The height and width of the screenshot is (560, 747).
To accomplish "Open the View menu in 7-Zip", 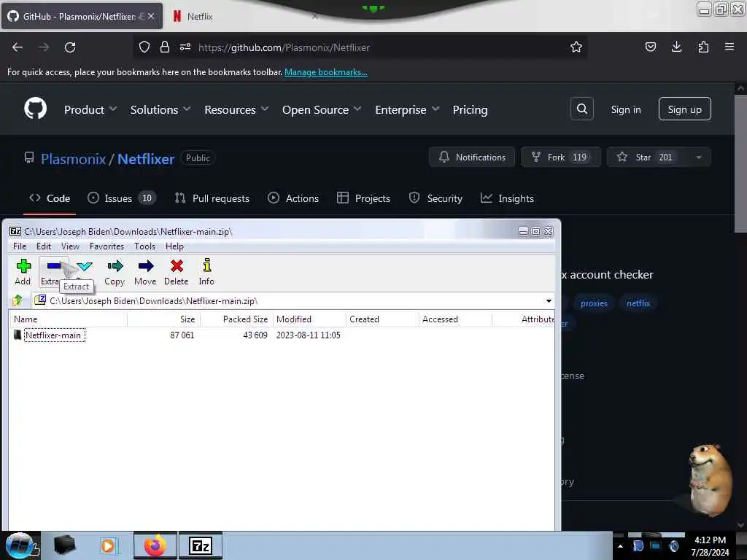I will pos(70,246).
